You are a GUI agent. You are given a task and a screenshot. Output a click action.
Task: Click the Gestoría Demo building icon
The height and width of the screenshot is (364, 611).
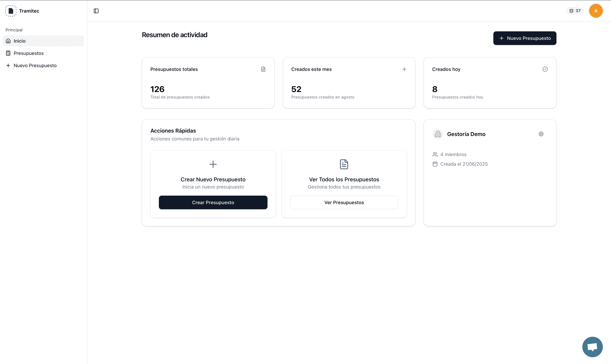click(x=437, y=134)
